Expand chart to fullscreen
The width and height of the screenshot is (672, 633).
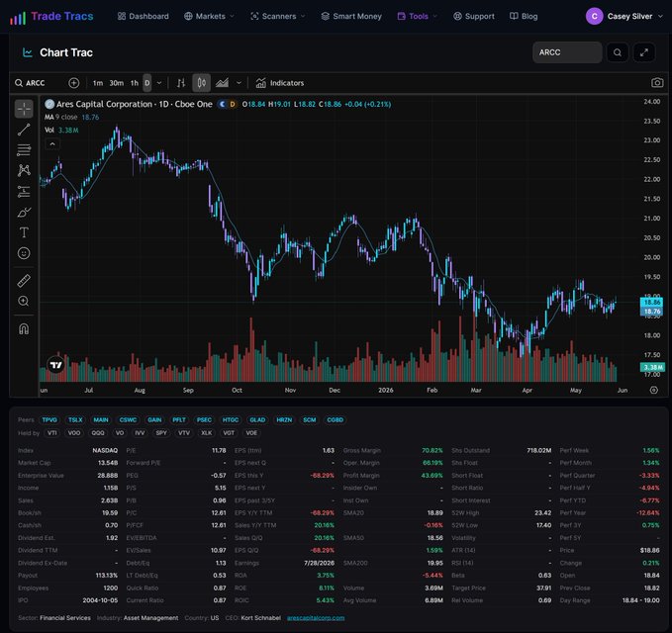tap(644, 52)
